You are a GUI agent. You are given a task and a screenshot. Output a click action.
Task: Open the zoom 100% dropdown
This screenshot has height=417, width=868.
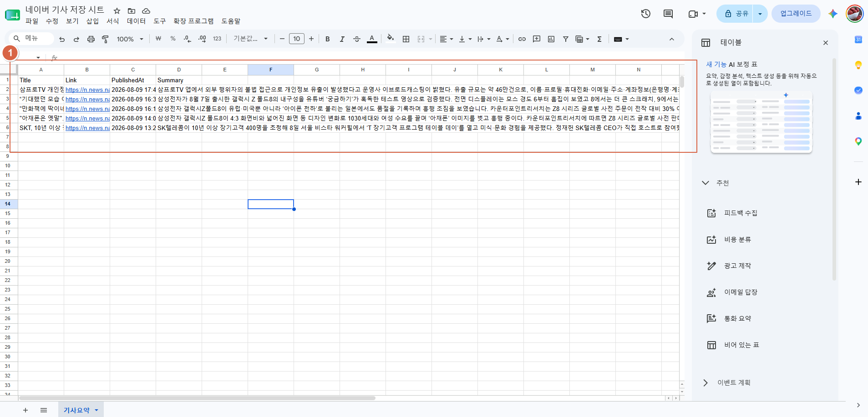click(130, 39)
